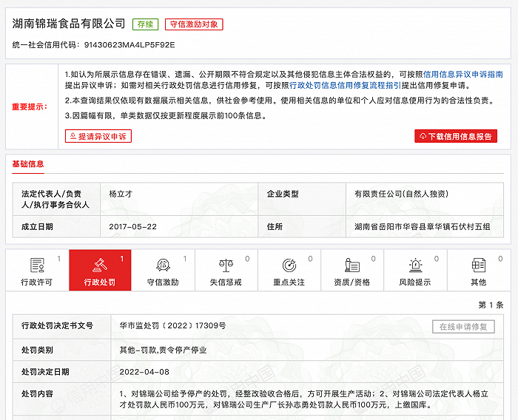Open the 守信激励 badge icon
Image resolution: width=518 pixels, height=420 pixels.
163,265
